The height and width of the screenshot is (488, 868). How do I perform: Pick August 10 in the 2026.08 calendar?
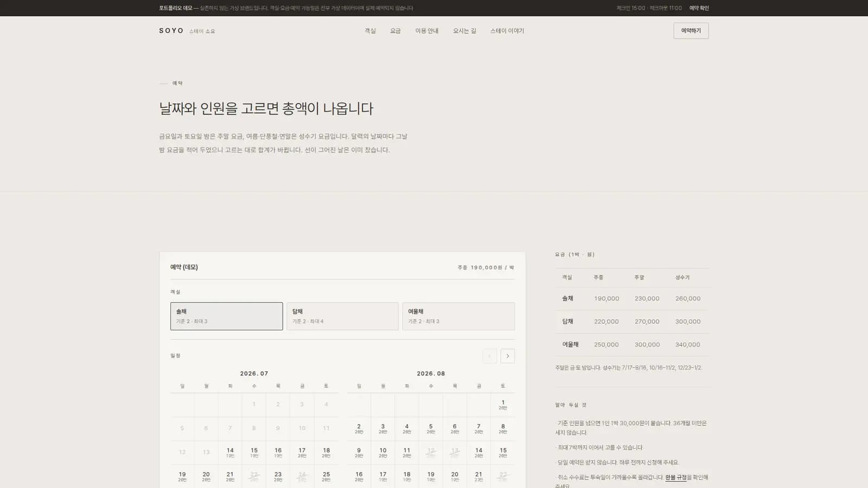click(x=382, y=452)
